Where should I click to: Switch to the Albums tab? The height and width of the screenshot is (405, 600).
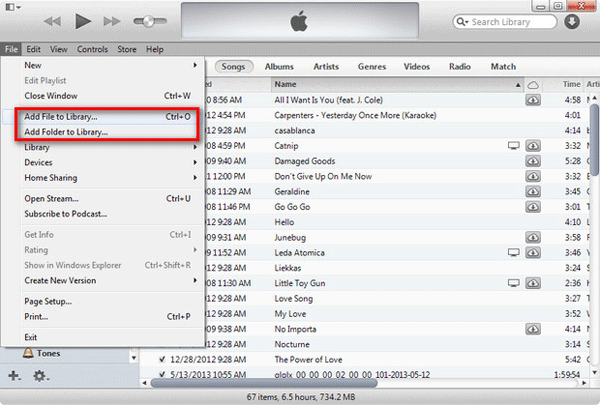coord(279,67)
